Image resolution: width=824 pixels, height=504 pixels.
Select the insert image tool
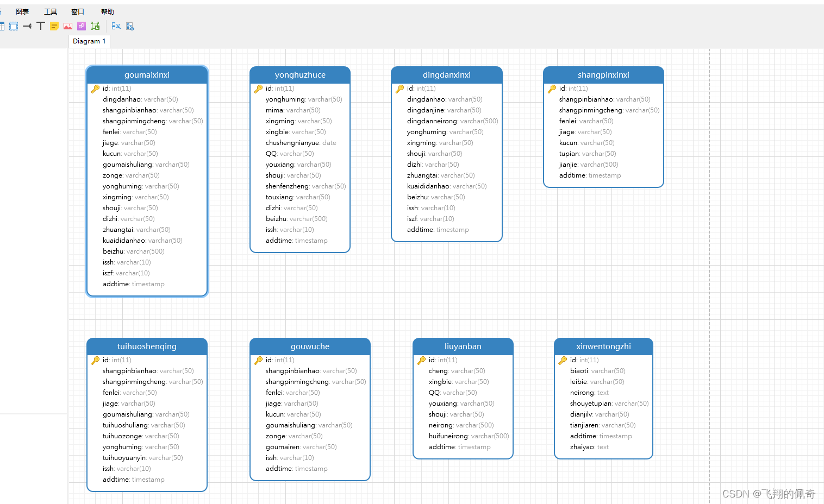tap(68, 26)
